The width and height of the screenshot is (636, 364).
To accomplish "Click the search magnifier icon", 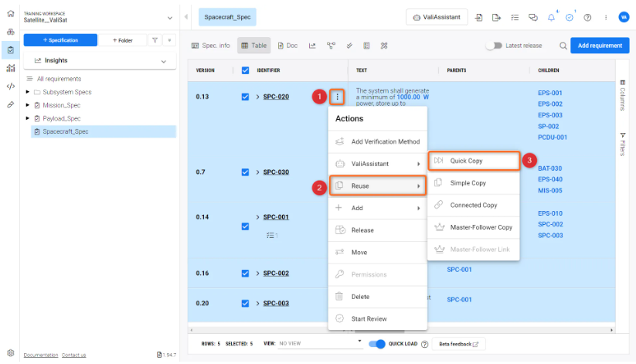I will pos(563,46).
